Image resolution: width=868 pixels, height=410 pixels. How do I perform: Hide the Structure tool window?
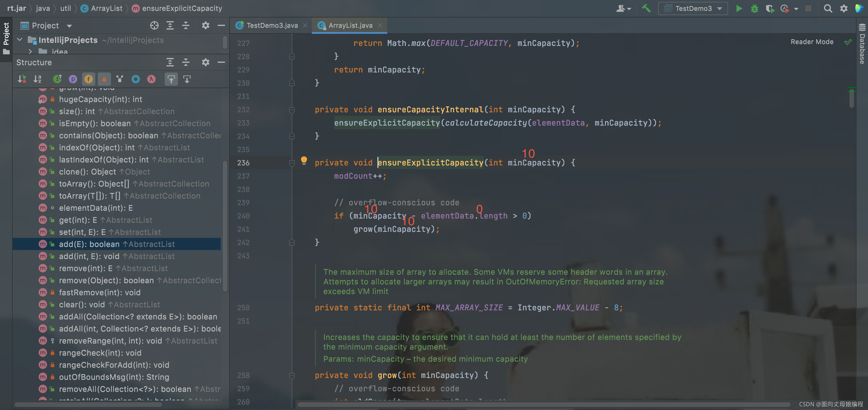(221, 62)
